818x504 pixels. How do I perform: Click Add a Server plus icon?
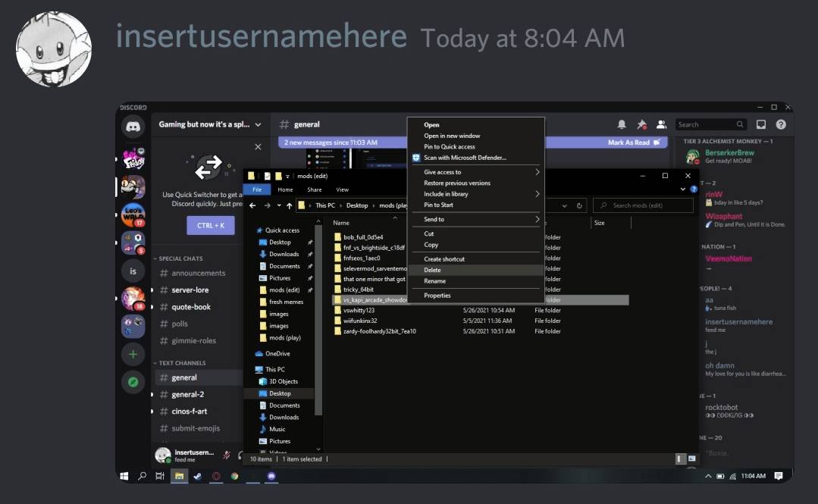click(x=133, y=354)
